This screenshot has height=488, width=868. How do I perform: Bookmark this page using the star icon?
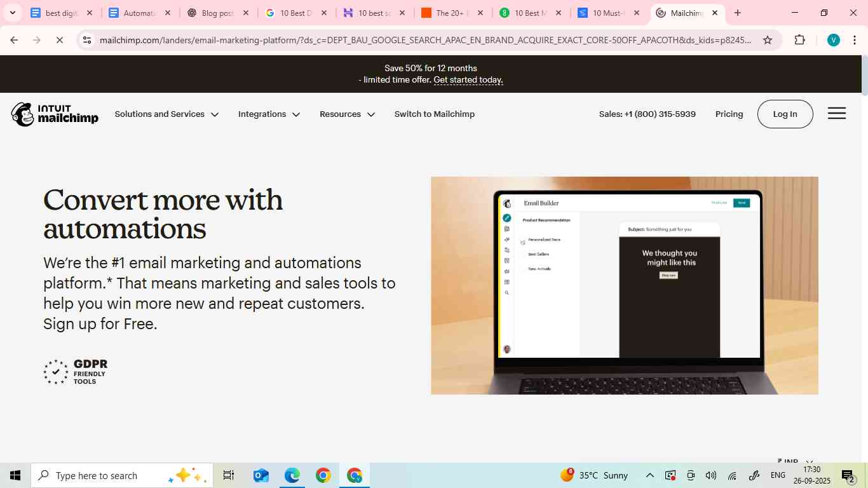tap(768, 39)
